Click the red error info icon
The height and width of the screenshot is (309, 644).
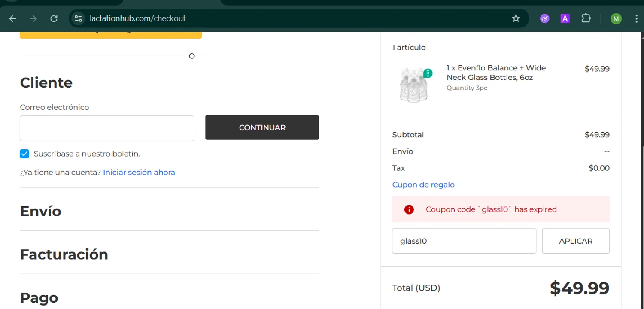click(x=409, y=209)
